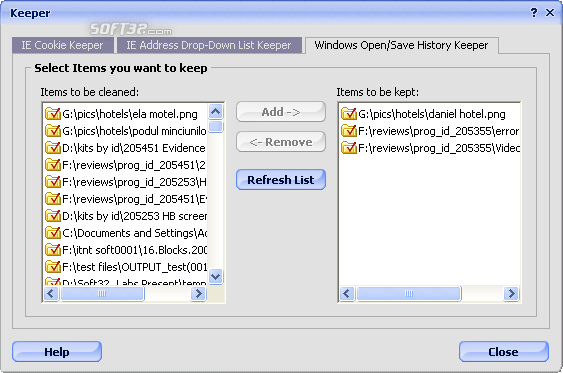563x373 pixels.
Task: Click the folder icon beside prog_id_205355\Video entry
Action: coord(349,148)
